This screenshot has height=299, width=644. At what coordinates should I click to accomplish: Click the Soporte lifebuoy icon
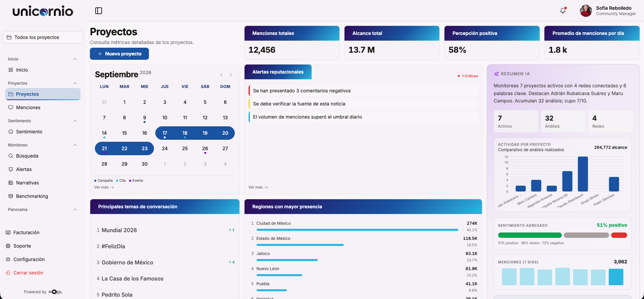coord(8,246)
